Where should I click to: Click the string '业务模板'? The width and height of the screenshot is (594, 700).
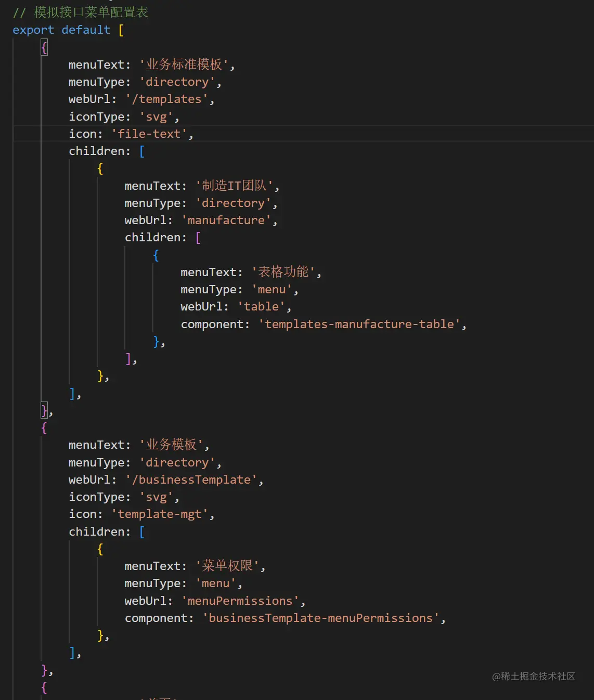tap(172, 445)
